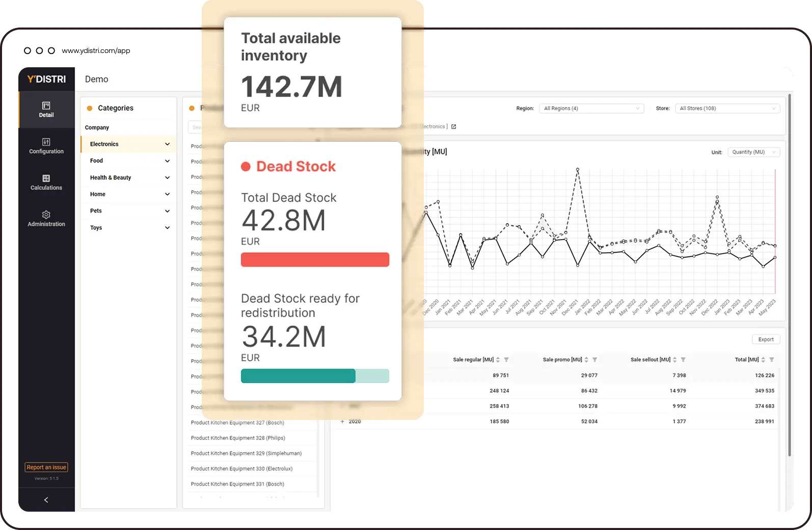Screen dimensions: 812x530
Task: Filter the Sale regular [MU] column
Action: pos(506,360)
